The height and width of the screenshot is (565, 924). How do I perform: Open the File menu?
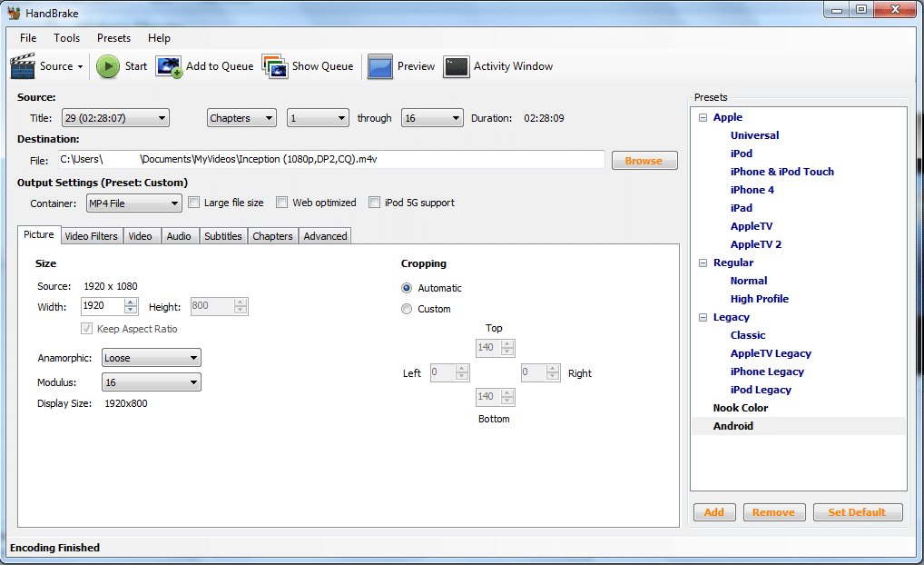[x=28, y=38]
